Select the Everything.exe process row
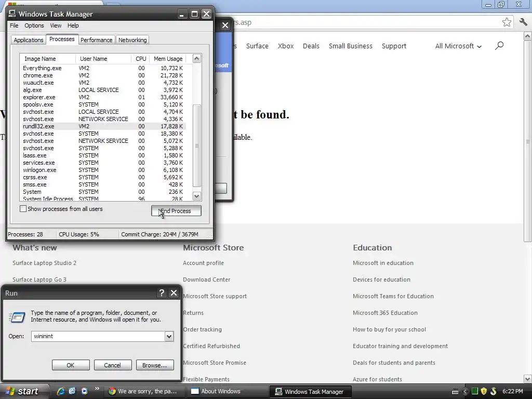 coord(103,68)
